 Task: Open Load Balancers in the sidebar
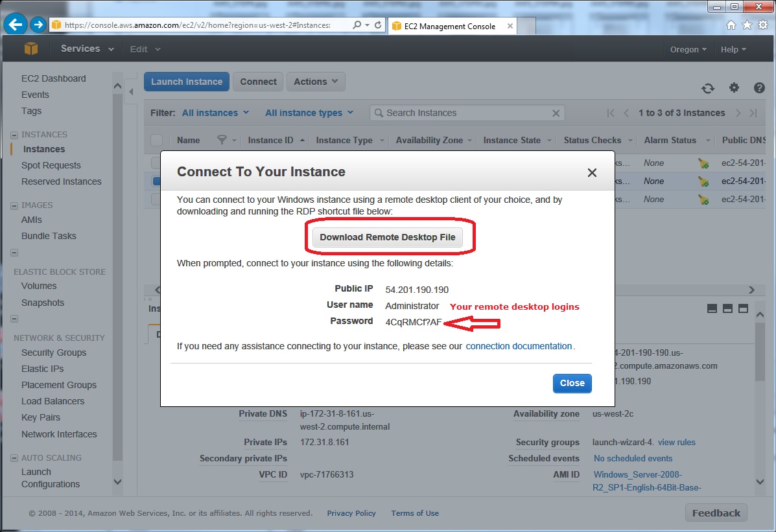click(x=53, y=401)
